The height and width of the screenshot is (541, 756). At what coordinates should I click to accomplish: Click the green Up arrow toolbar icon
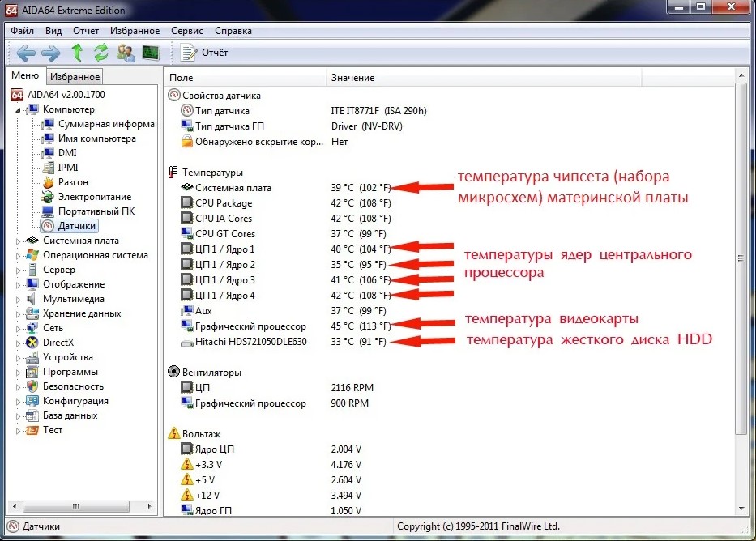[x=77, y=52]
